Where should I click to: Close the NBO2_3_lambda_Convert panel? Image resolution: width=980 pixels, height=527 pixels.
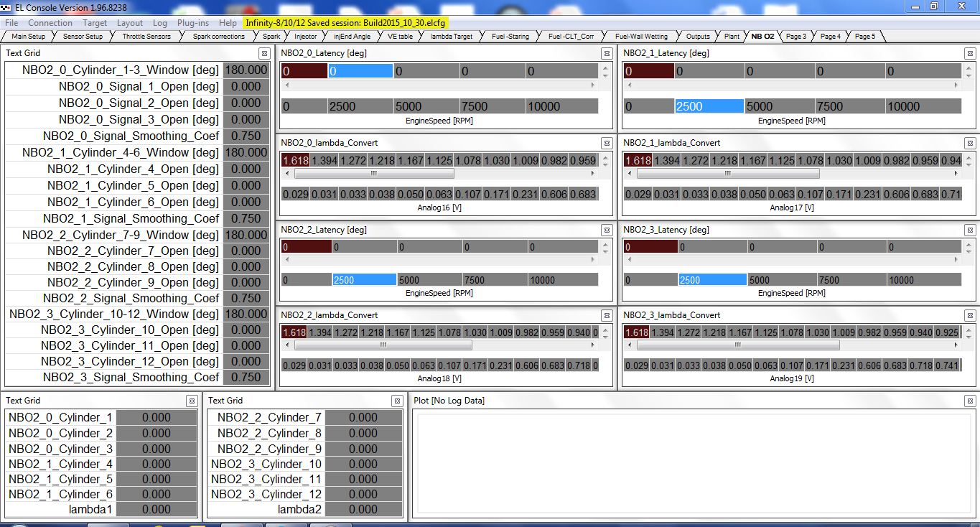pyautogui.click(x=970, y=316)
